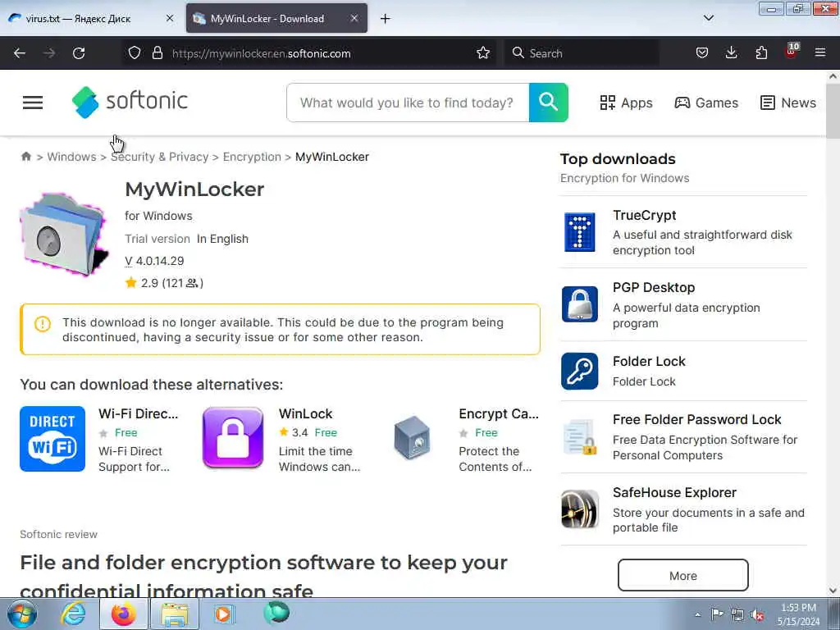Open the News section

click(x=788, y=103)
